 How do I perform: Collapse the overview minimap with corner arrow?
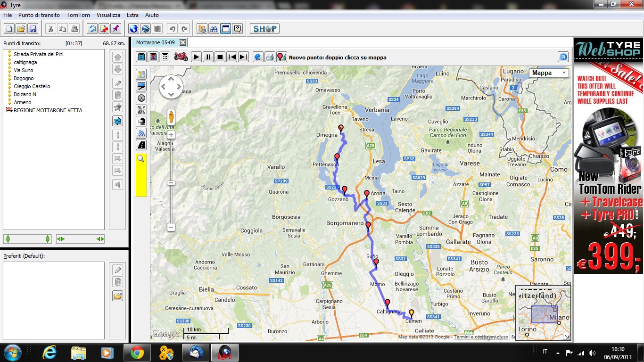566,337
